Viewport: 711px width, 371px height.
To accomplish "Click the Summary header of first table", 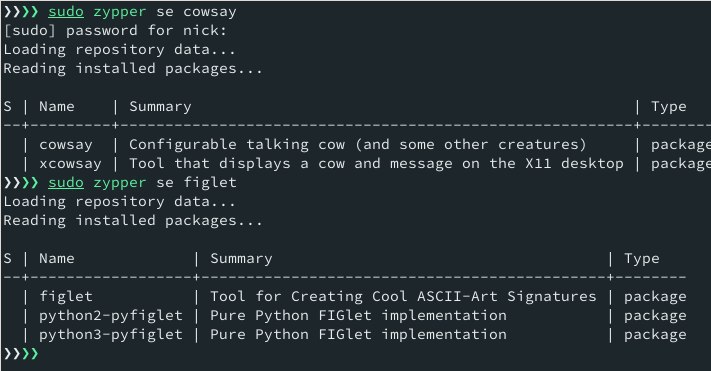I will click(160, 107).
